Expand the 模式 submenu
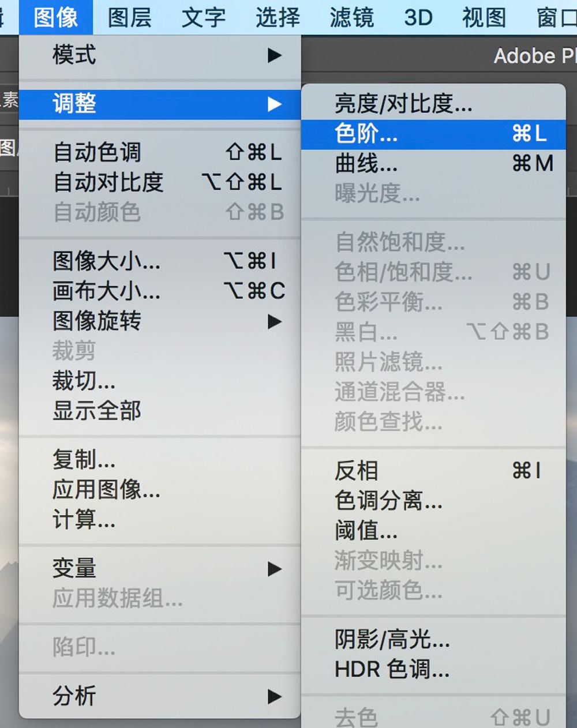Viewport: 577px width, 728px height. pyautogui.click(x=160, y=55)
